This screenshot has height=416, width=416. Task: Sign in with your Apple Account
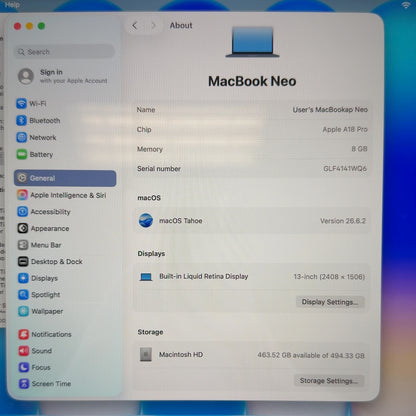click(x=63, y=76)
